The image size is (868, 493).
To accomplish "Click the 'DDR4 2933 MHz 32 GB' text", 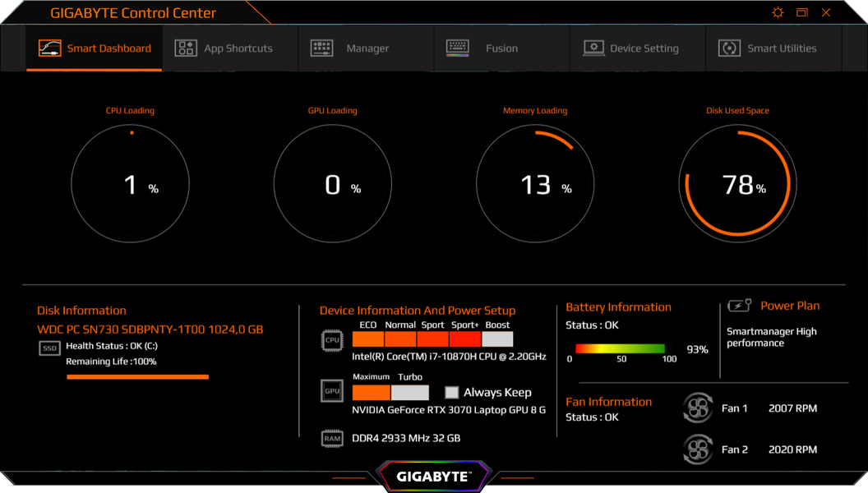I will click(x=406, y=438).
